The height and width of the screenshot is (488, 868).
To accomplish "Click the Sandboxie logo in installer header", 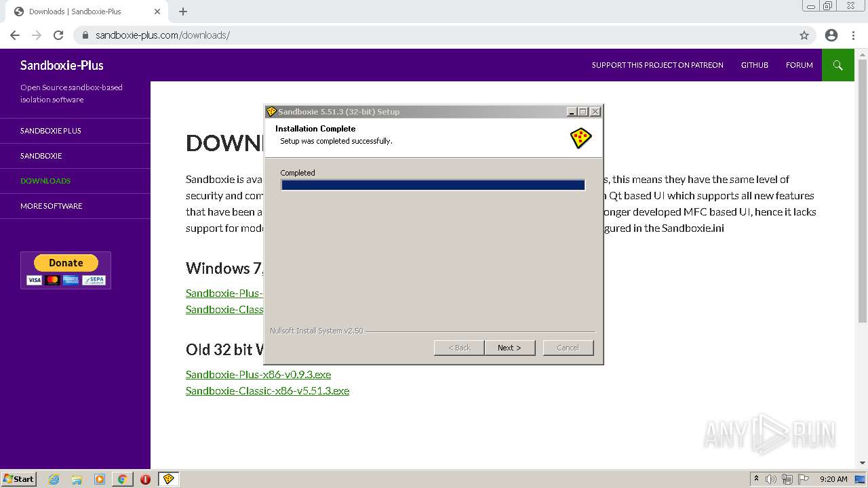I will [x=580, y=138].
